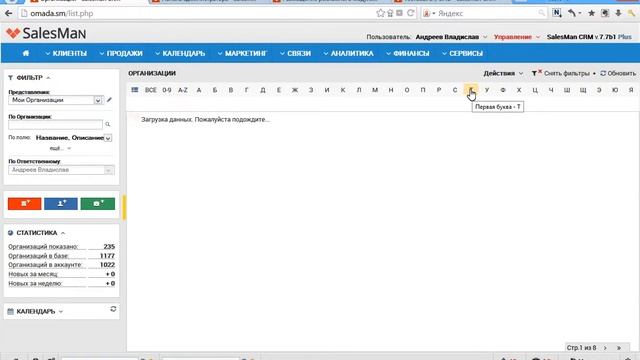Open the СВЯЗИ menu
Image resolution: width=640 pixels, height=360 pixels.
point(296,53)
